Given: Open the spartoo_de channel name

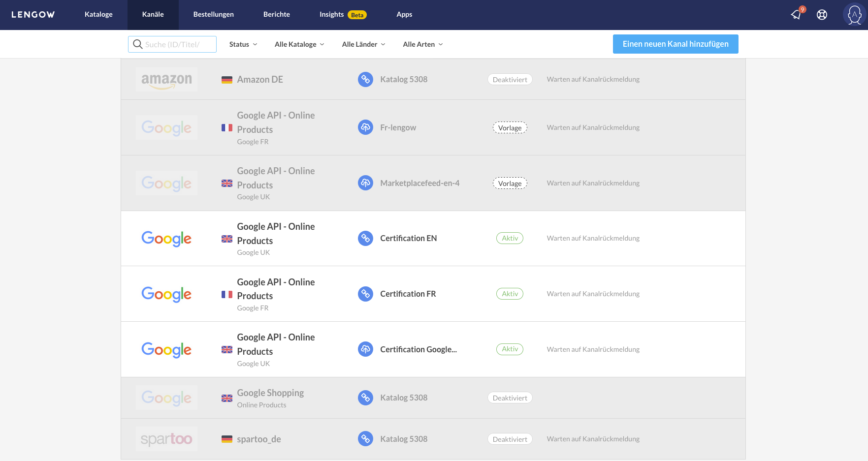Looking at the screenshot, I should 259,439.
